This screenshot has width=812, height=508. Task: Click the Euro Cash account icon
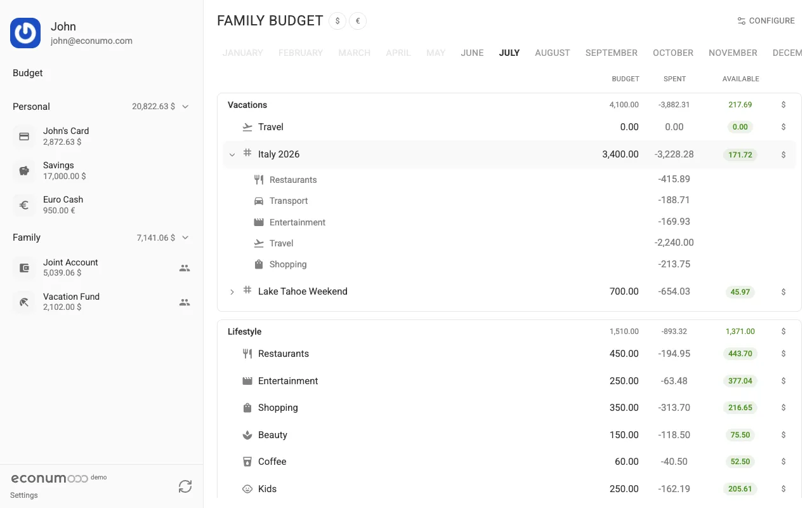(x=24, y=205)
